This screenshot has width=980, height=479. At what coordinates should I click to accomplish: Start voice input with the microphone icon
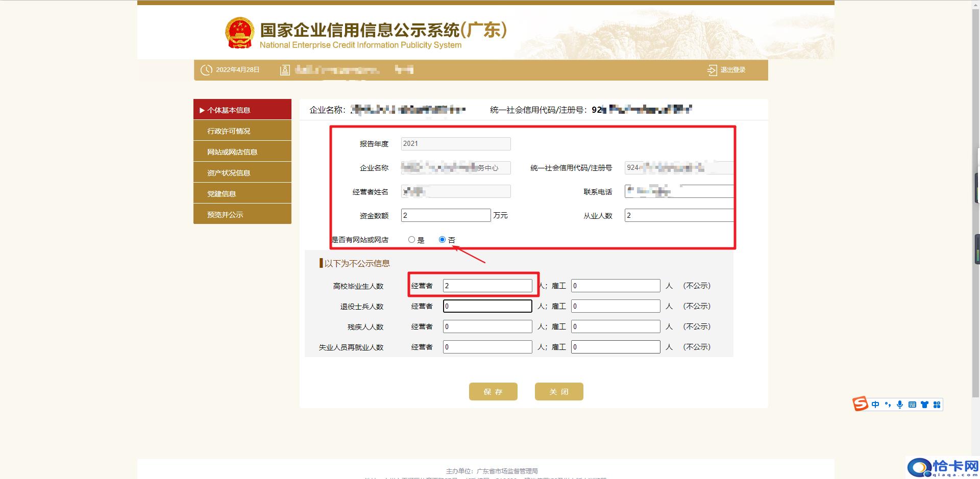[x=900, y=405]
